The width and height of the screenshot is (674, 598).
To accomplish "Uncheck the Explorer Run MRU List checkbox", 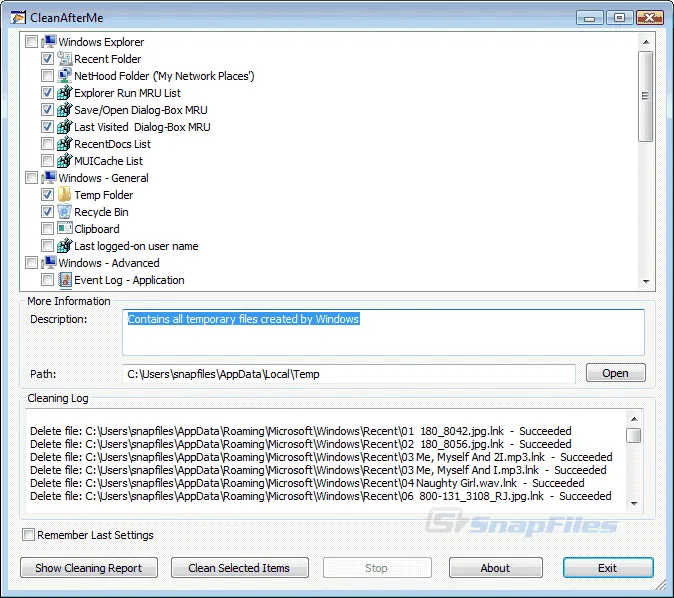I will click(x=48, y=93).
